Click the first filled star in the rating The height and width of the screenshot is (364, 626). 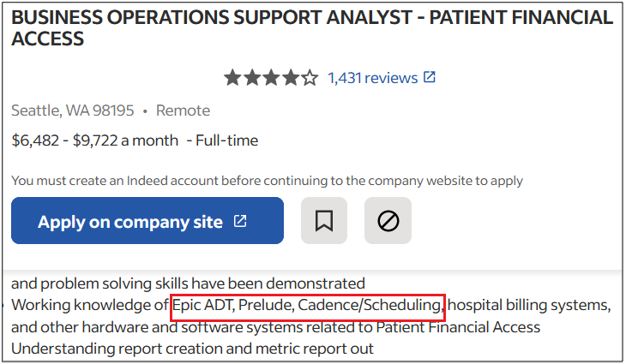[x=232, y=77]
